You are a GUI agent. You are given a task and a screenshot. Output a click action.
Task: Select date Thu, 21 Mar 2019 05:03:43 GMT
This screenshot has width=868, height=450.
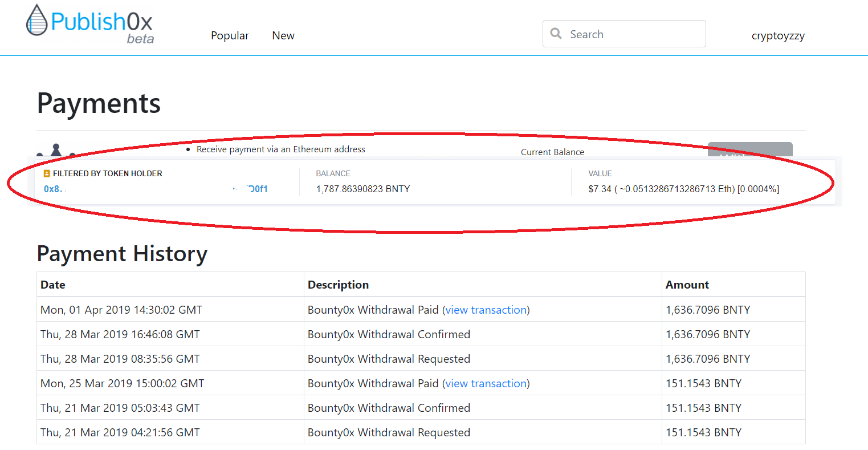tap(120, 408)
